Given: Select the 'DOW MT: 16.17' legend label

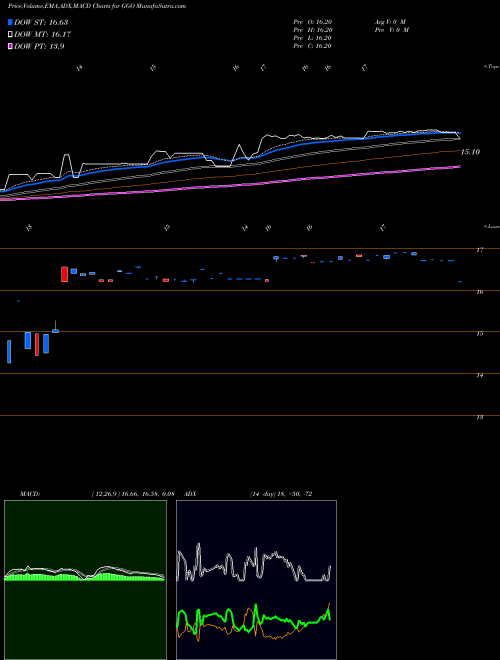Looking at the screenshot, I should [42, 35].
